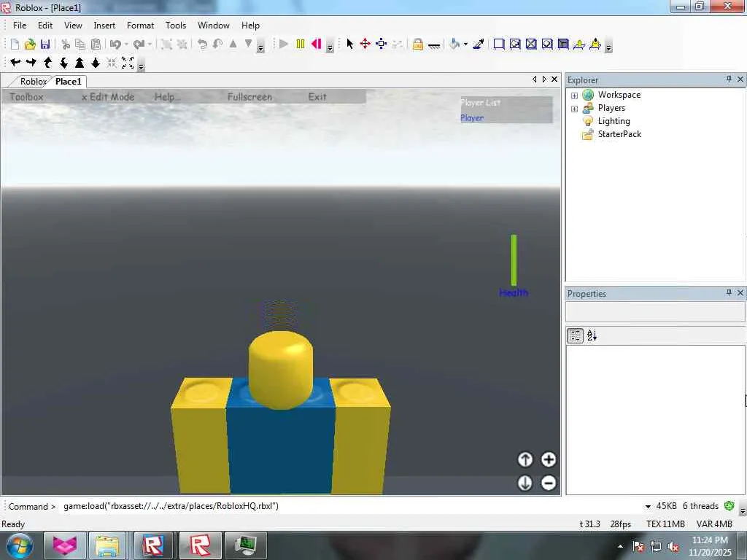Pan camera left with arrow icon

point(16,63)
